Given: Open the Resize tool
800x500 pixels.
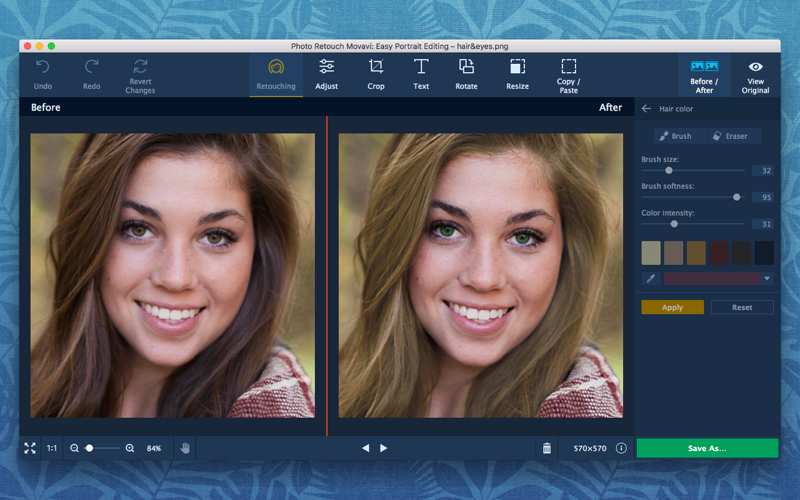Looking at the screenshot, I should click(x=517, y=75).
